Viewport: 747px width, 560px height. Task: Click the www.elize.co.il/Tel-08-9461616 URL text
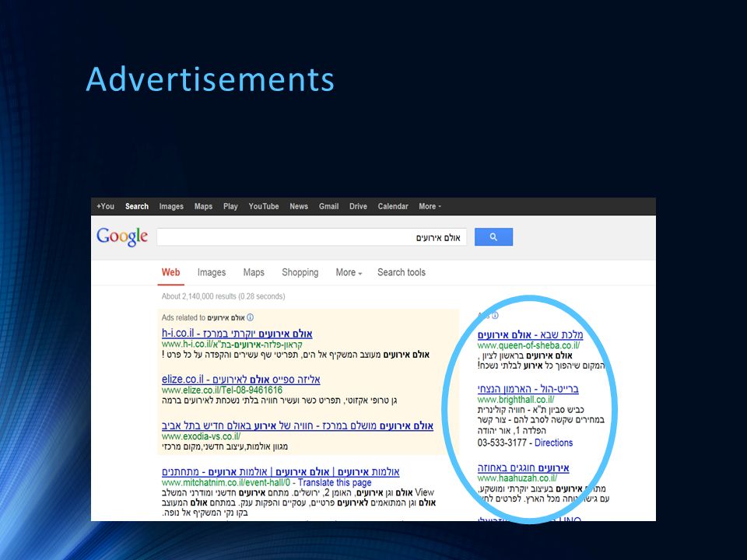(x=222, y=390)
